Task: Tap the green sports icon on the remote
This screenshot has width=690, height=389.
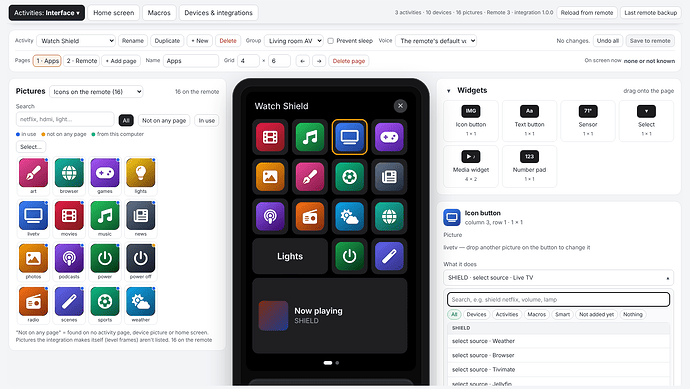Action: click(x=349, y=176)
